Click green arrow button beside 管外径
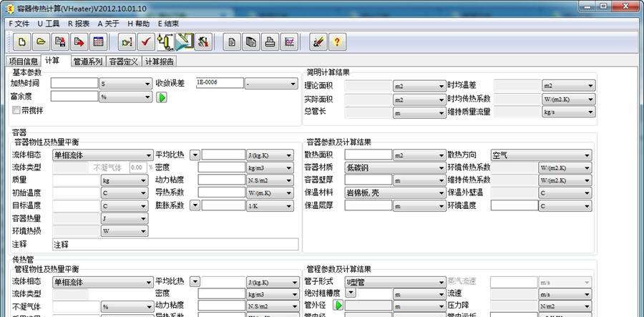This screenshot has width=644, height=317. point(338,306)
